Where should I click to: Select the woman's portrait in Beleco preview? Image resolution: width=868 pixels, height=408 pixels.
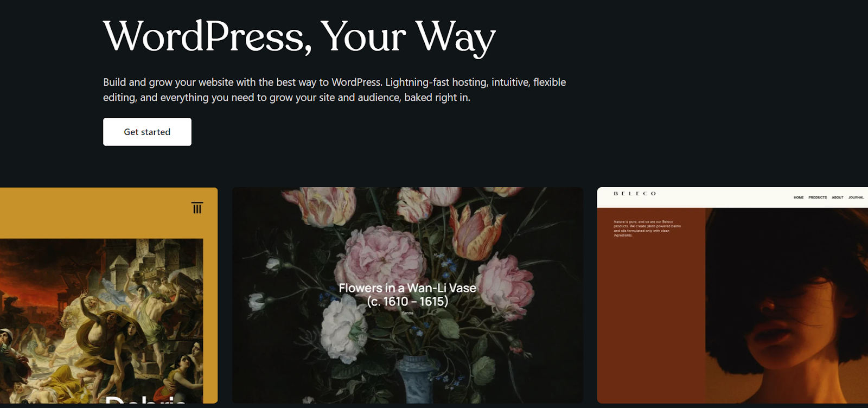787,305
